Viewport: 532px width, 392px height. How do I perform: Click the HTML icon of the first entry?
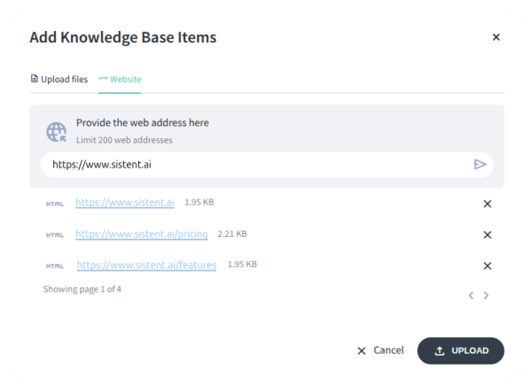click(x=55, y=204)
